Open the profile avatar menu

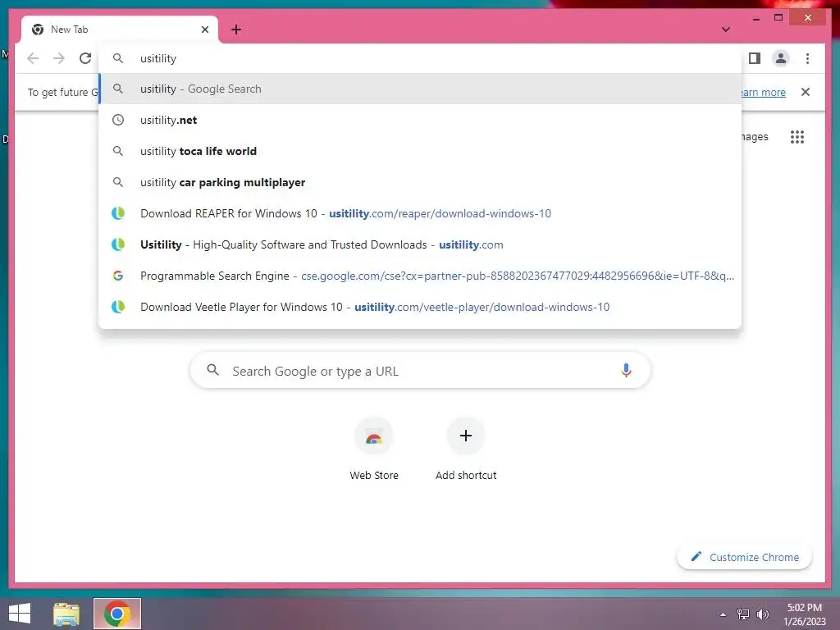pos(781,58)
